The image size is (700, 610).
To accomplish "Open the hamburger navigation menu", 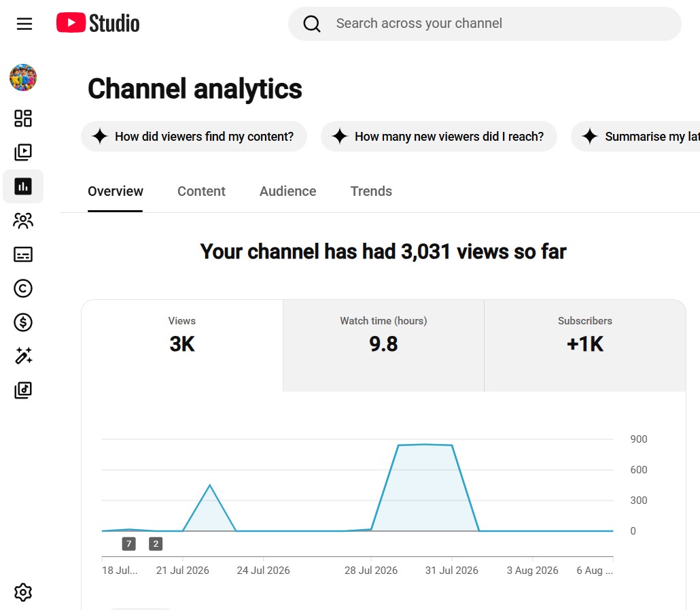I will (24, 24).
